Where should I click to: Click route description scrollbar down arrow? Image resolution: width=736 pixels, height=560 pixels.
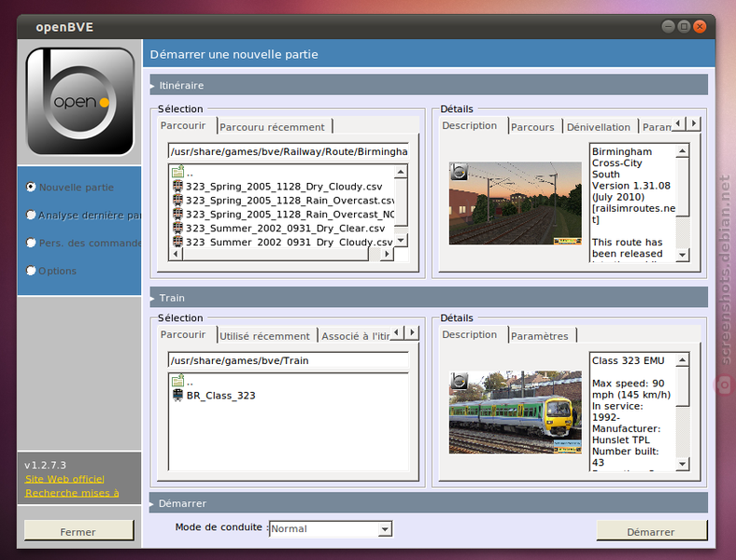(683, 255)
